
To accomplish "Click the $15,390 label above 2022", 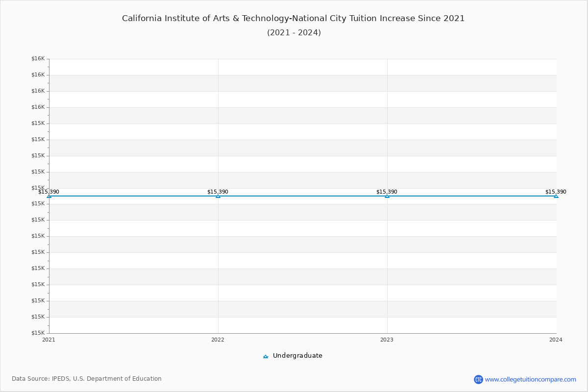I will point(218,192).
